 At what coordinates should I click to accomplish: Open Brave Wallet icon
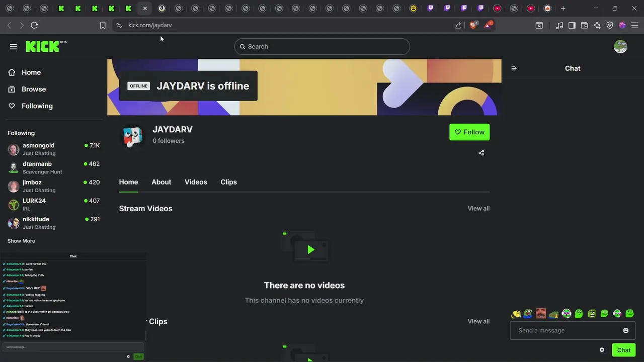[x=585, y=25]
